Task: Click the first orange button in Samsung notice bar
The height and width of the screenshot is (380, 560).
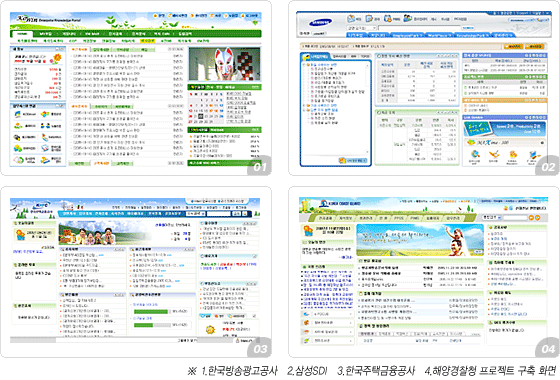Action: point(513,46)
